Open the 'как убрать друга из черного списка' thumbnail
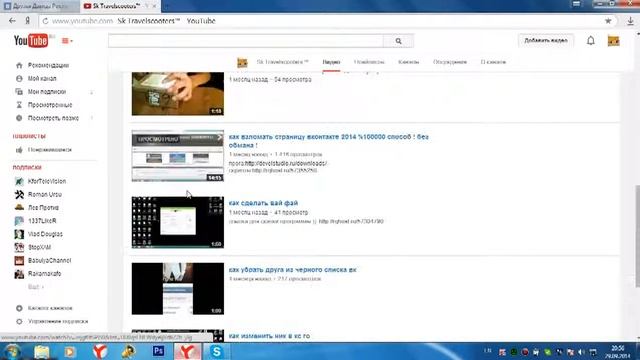 click(178, 289)
